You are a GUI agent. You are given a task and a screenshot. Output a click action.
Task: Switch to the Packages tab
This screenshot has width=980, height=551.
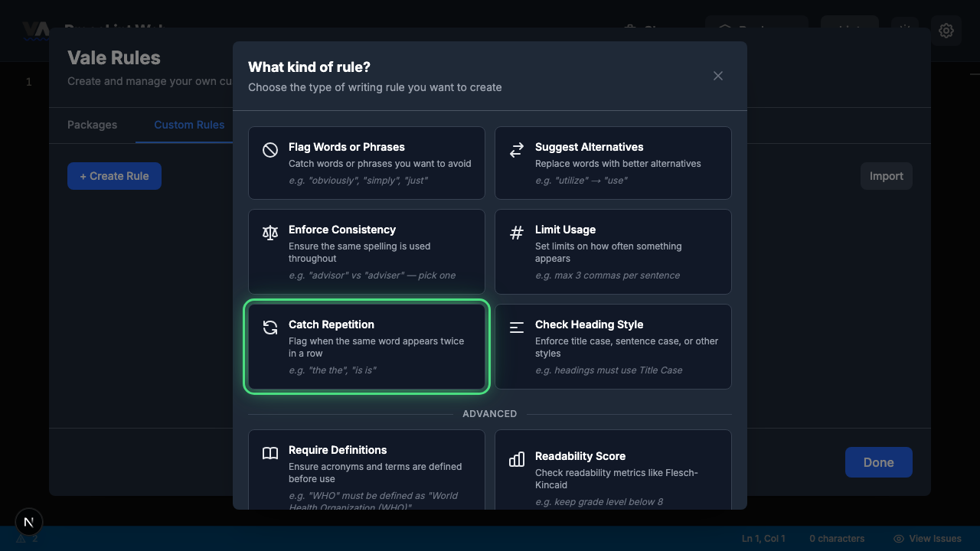coord(92,125)
